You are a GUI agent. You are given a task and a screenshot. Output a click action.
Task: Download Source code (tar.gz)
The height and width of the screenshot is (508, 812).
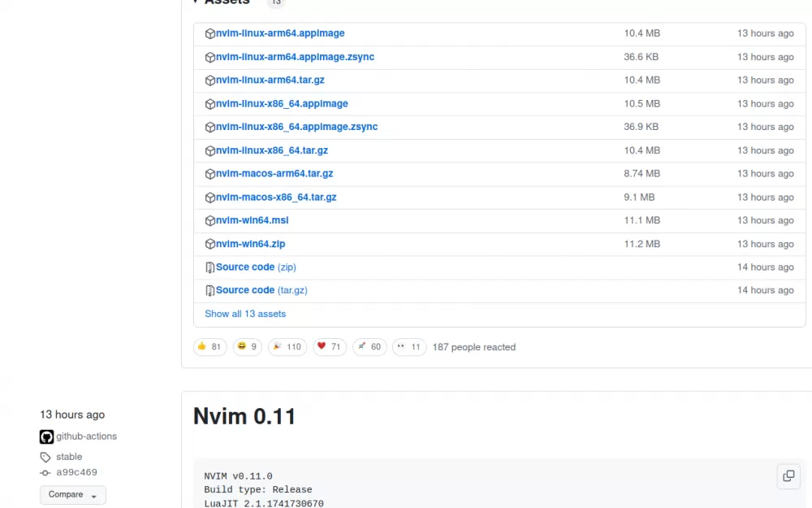click(261, 290)
